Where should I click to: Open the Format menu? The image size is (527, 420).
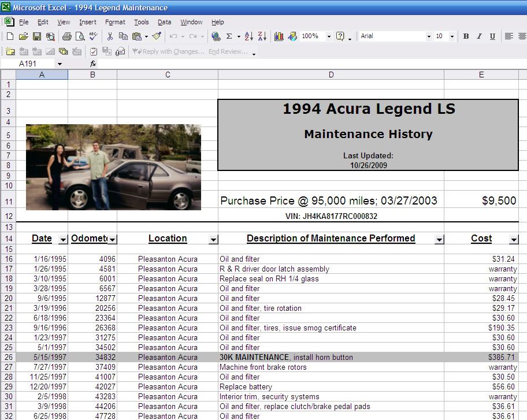[115, 22]
